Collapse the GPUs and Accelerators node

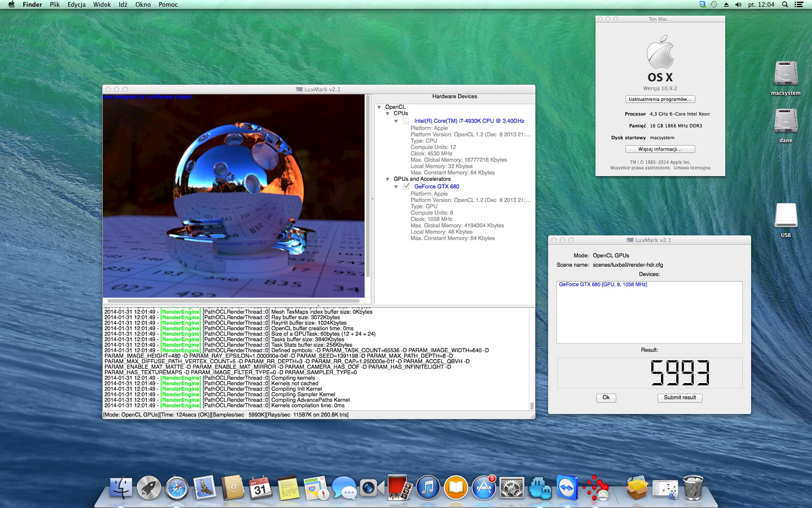[388, 179]
